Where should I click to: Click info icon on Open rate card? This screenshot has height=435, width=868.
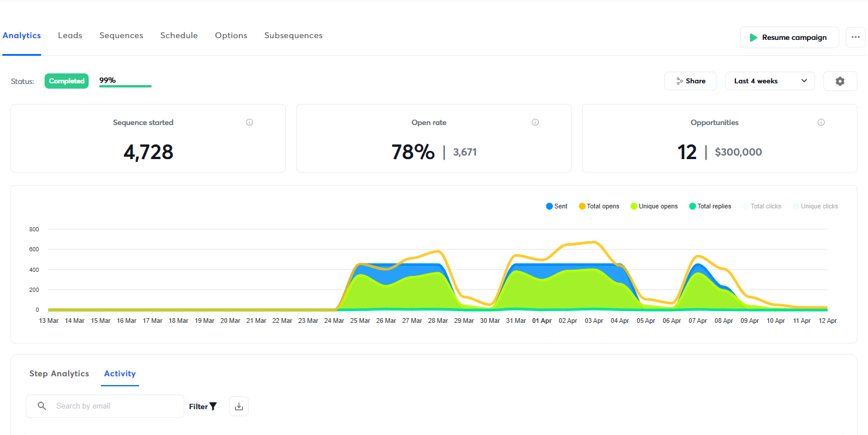coord(535,123)
